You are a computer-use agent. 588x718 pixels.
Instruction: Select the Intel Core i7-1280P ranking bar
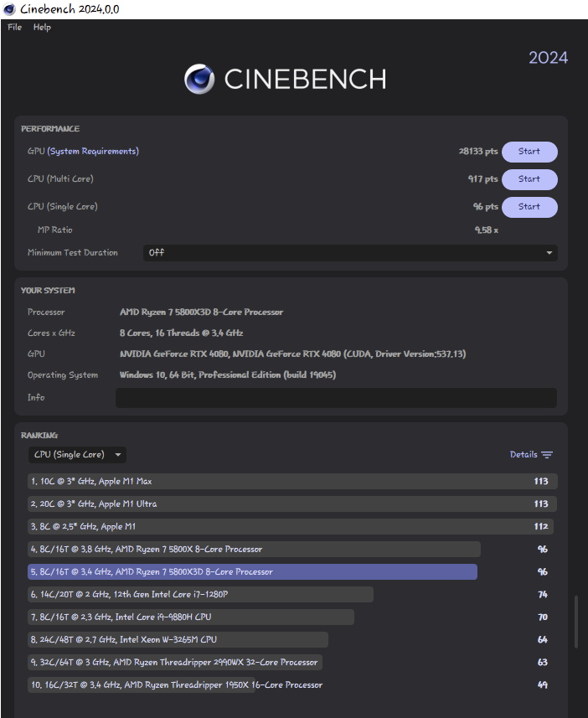200,594
